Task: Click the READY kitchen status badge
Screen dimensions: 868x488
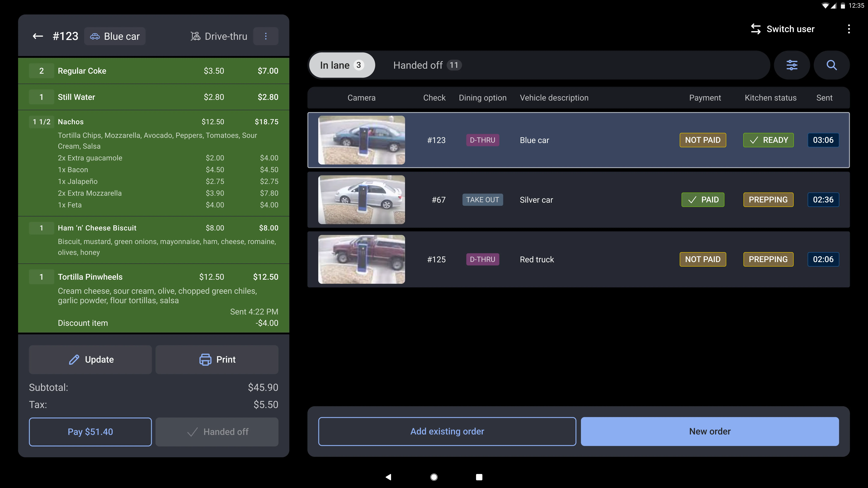Action: 768,140
